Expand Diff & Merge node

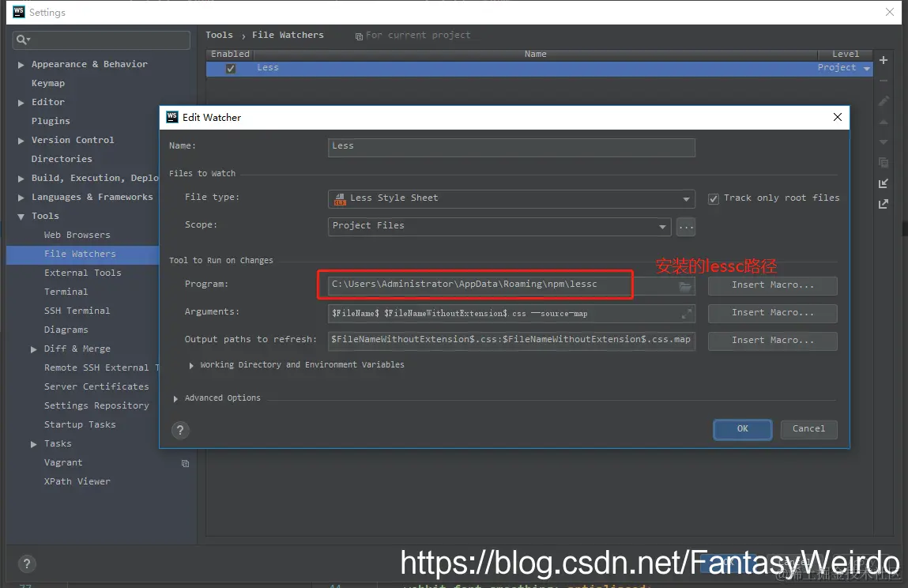(34, 349)
